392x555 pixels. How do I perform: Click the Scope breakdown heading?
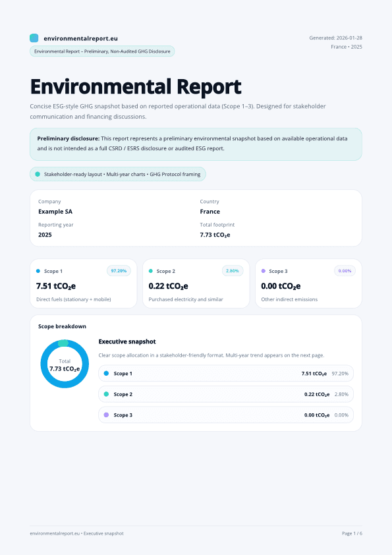coord(63,326)
